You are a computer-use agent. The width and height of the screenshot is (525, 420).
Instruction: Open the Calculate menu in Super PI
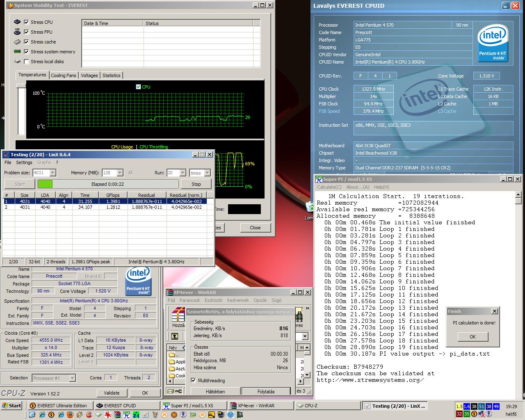pos(328,187)
